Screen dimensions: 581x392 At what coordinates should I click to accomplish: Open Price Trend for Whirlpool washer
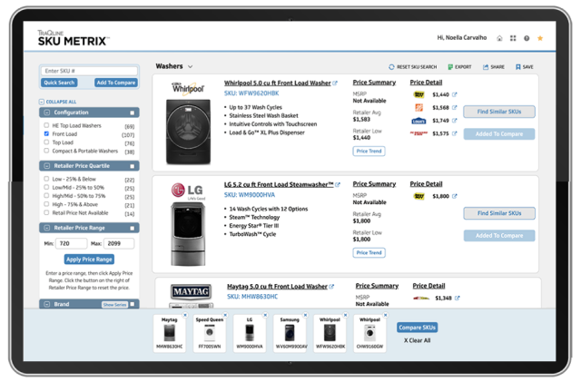pos(369,152)
